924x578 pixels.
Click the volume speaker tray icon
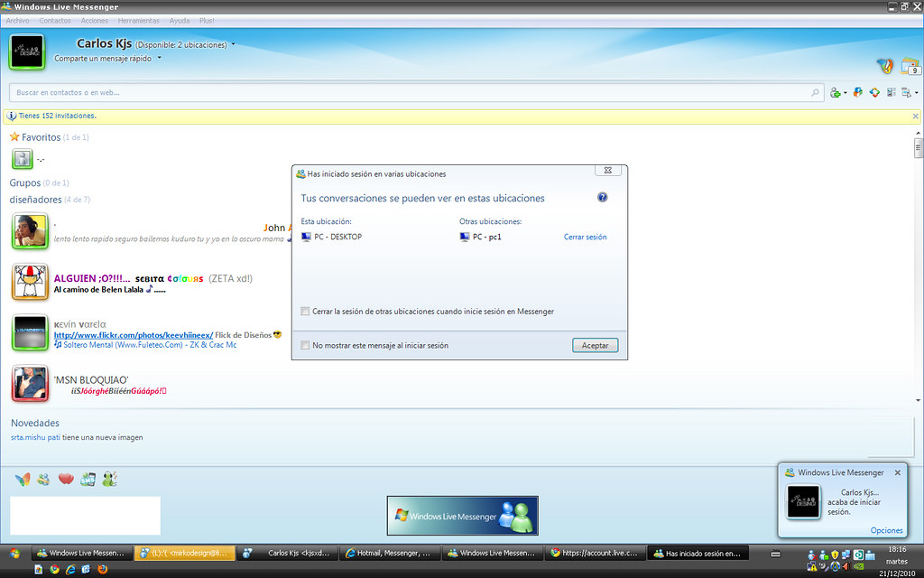coord(846,567)
